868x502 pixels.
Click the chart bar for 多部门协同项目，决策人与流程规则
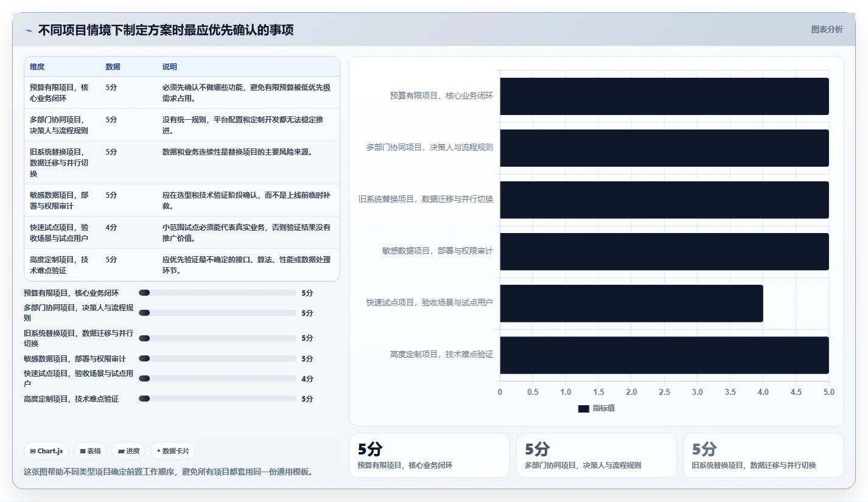click(664, 148)
